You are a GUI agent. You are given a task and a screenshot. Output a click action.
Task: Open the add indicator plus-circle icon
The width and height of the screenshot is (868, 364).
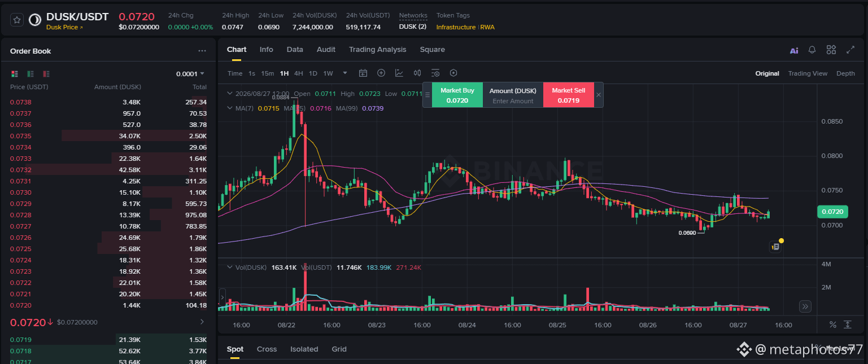381,73
